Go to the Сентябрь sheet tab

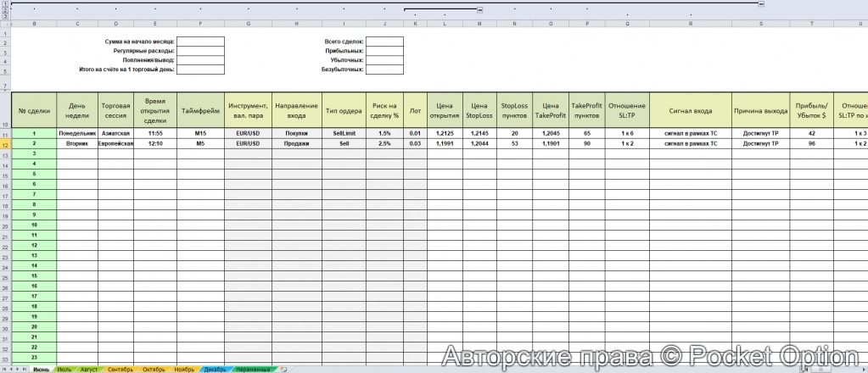pos(120,370)
